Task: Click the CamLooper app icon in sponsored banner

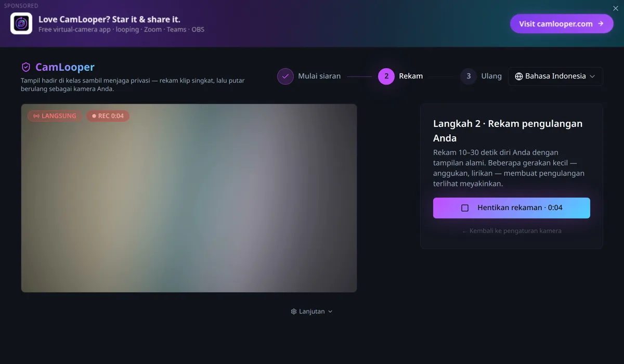Action: click(21, 23)
